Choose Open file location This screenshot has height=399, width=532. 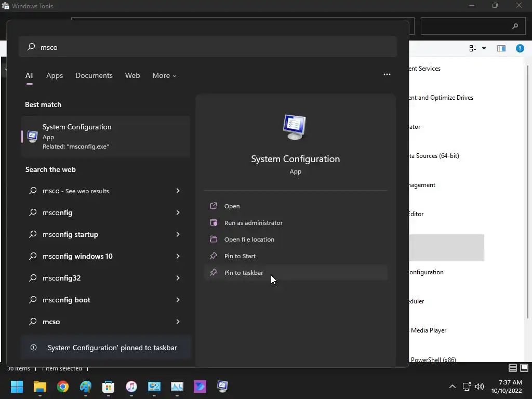point(295,239)
